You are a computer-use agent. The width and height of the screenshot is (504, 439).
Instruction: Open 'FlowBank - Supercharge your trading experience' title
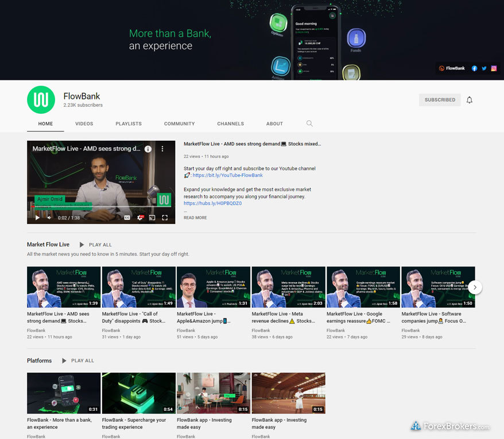pos(134,423)
